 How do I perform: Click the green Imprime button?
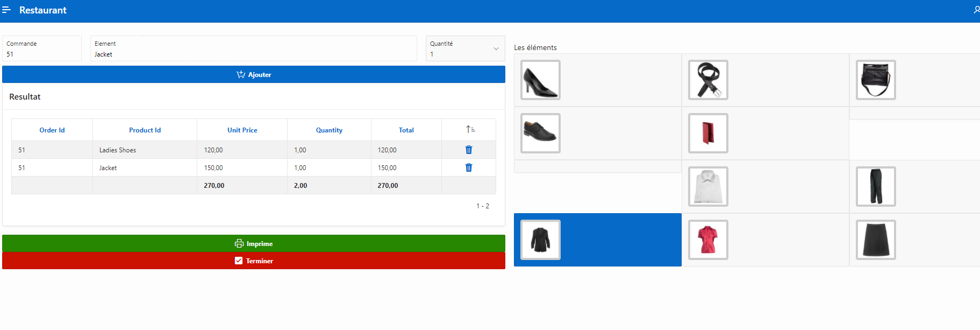254,243
